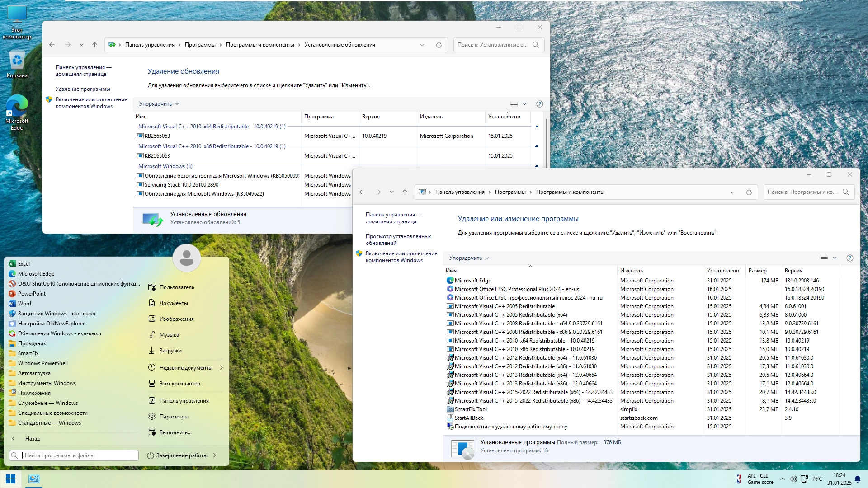The width and height of the screenshot is (868, 488).
Task: Expand Recent documents submenu arrow
Action: pyautogui.click(x=221, y=368)
